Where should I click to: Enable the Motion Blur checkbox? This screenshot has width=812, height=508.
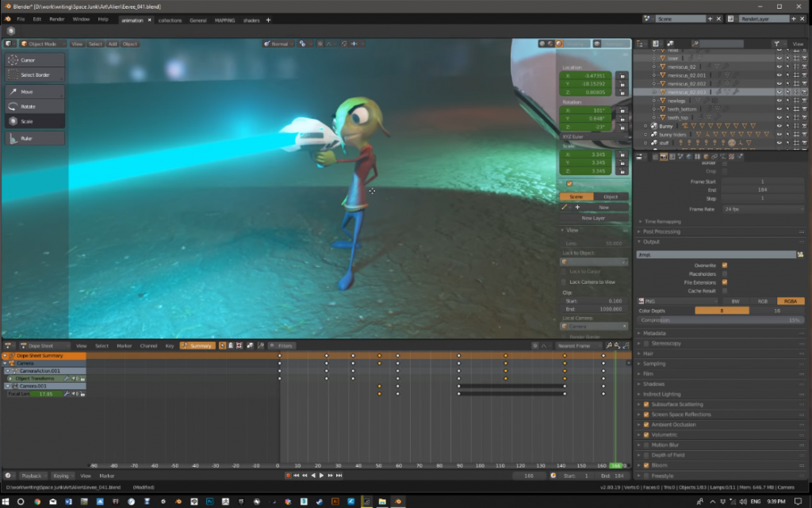[646, 445]
